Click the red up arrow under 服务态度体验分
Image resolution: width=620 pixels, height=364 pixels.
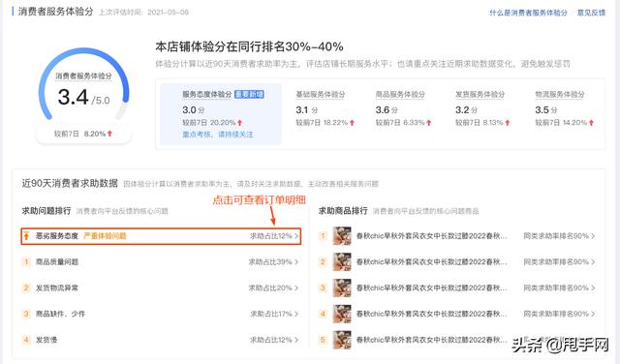pyautogui.click(x=239, y=123)
